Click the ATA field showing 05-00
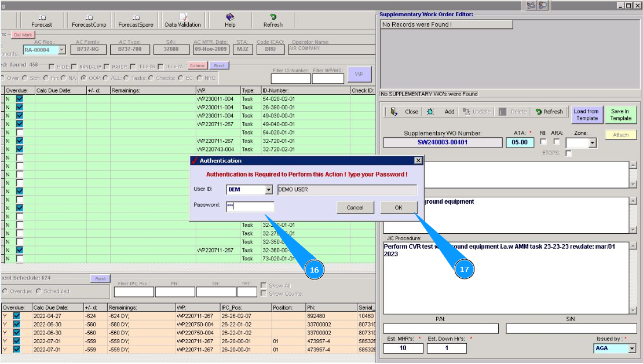Image resolution: width=643 pixels, height=364 pixels. tap(520, 142)
